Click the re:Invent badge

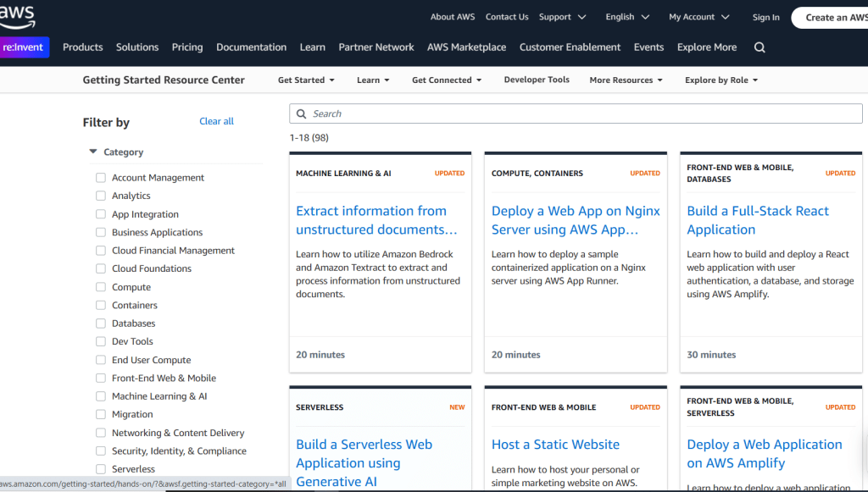(24, 47)
